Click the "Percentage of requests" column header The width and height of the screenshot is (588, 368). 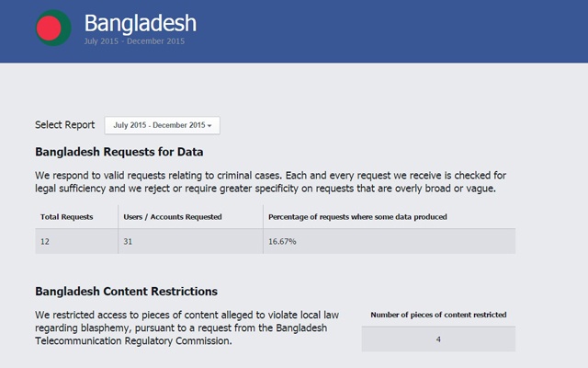tap(357, 216)
